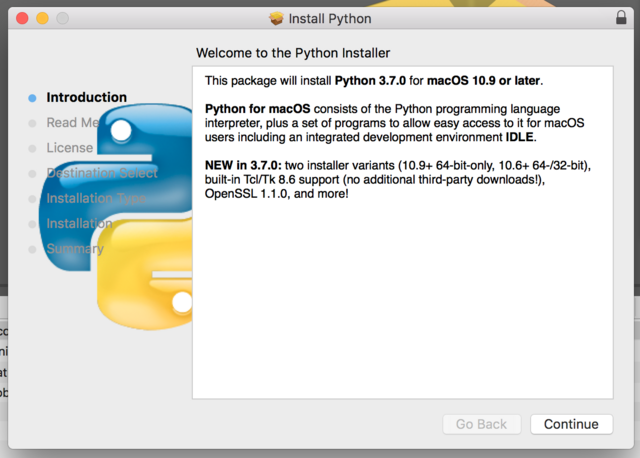Select the Introduction step in sidebar
640x458 pixels.
[x=87, y=97]
